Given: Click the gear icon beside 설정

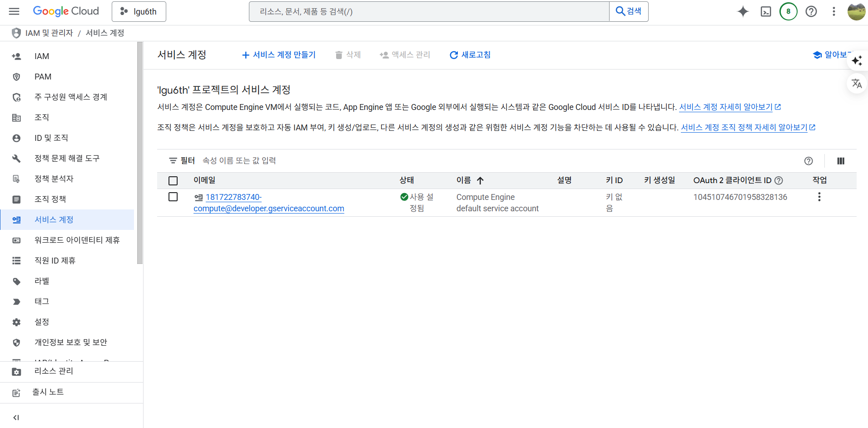Looking at the screenshot, I should pos(16,322).
